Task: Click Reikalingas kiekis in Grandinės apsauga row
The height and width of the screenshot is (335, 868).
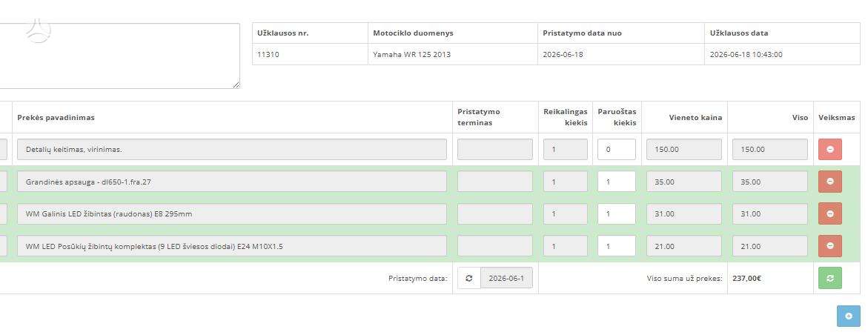Action: (565, 182)
